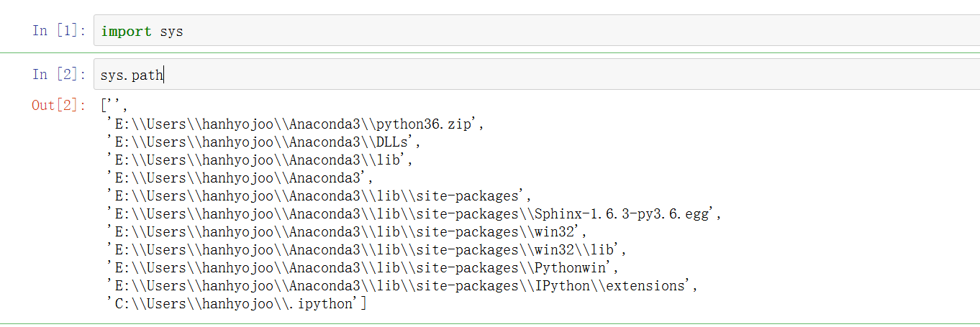Click the Pythonwin path line in output
Screen dimensions: 980x327
tap(363, 267)
